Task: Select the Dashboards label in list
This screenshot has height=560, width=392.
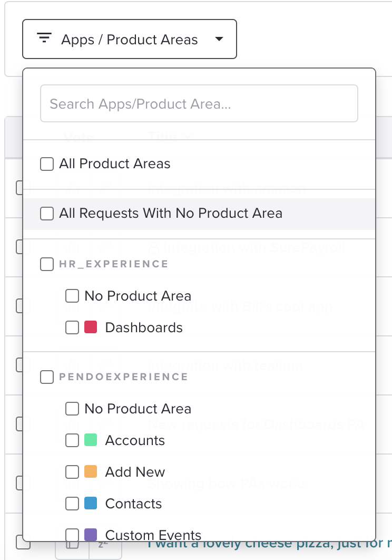Action: click(x=144, y=327)
